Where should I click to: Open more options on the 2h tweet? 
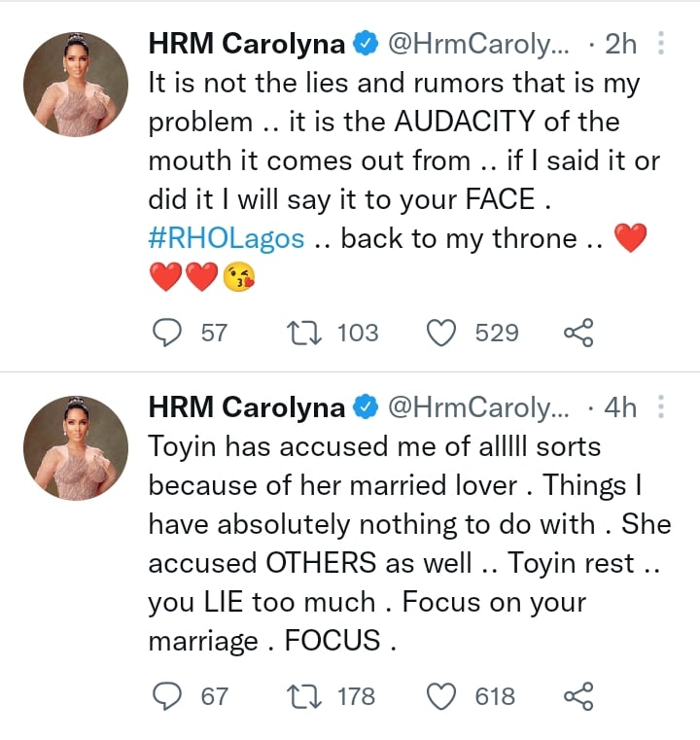point(662,44)
